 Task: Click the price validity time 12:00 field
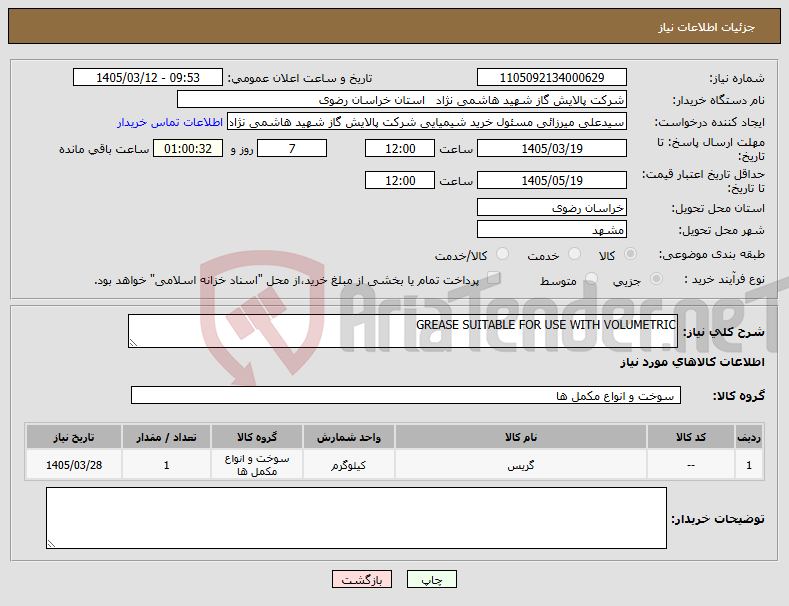pyautogui.click(x=400, y=180)
